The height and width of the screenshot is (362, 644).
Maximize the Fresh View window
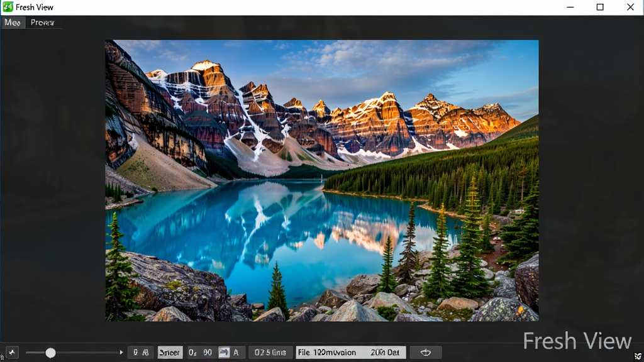point(600,7)
